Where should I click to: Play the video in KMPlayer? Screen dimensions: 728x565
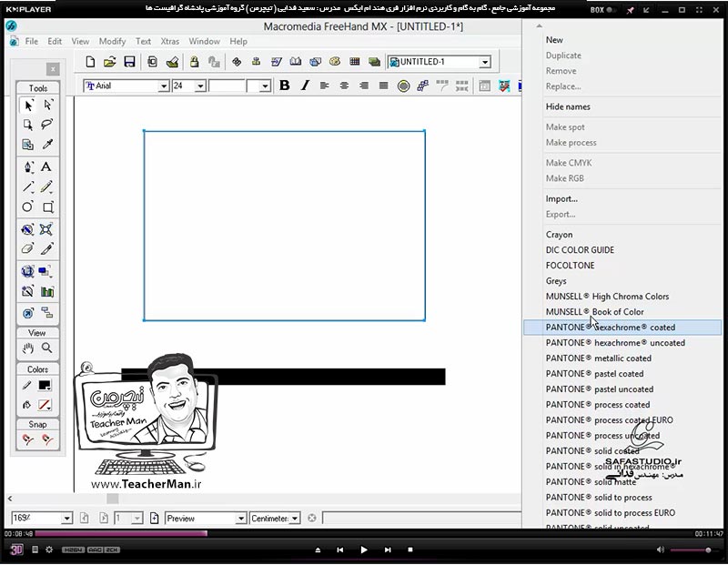363,550
